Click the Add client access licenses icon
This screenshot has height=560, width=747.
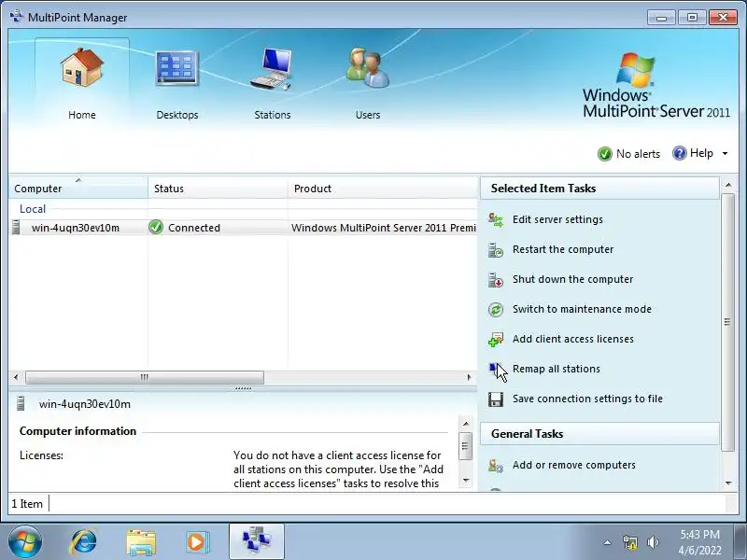pyautogui.click(x=496, y=340)
